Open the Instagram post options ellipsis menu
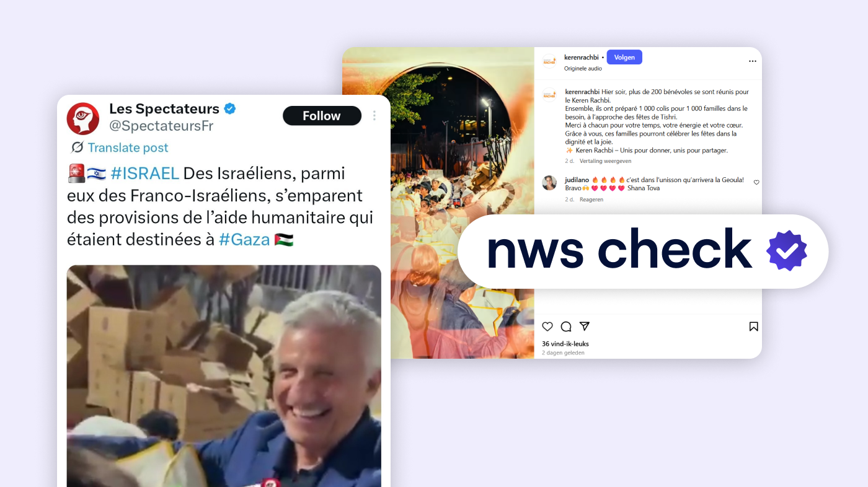This screenshot has height=487, width=868. point(753,61)
